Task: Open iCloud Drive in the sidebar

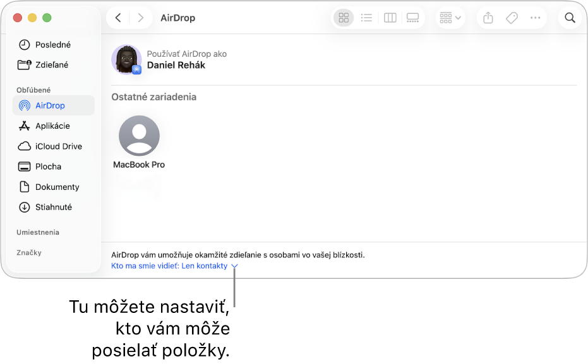Action: [53, 146]
